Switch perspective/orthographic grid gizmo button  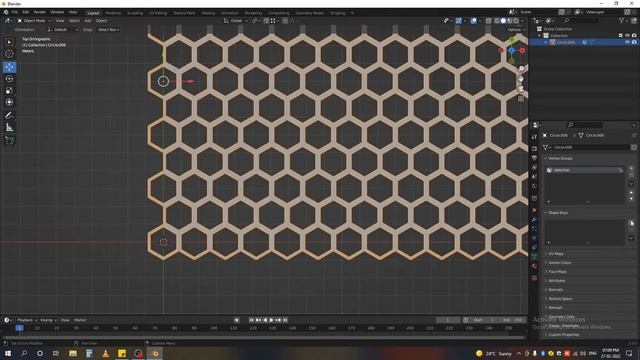[x=521, y=98]
